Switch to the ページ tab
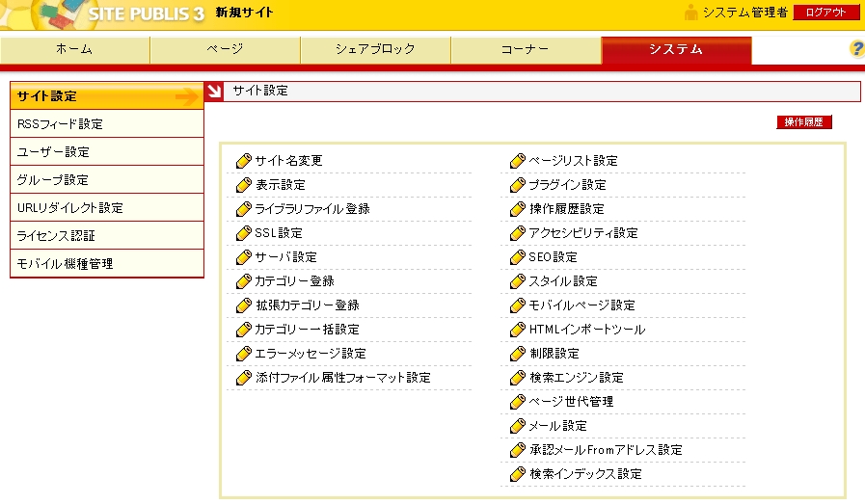Screen dimensions: 865x504 point(225,49)
